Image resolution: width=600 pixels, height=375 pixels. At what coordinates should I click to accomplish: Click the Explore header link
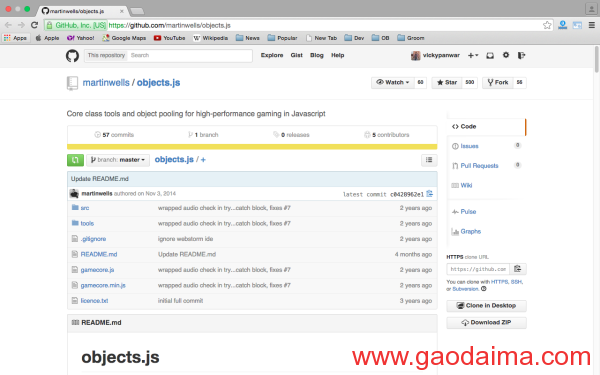click(272, 55)
